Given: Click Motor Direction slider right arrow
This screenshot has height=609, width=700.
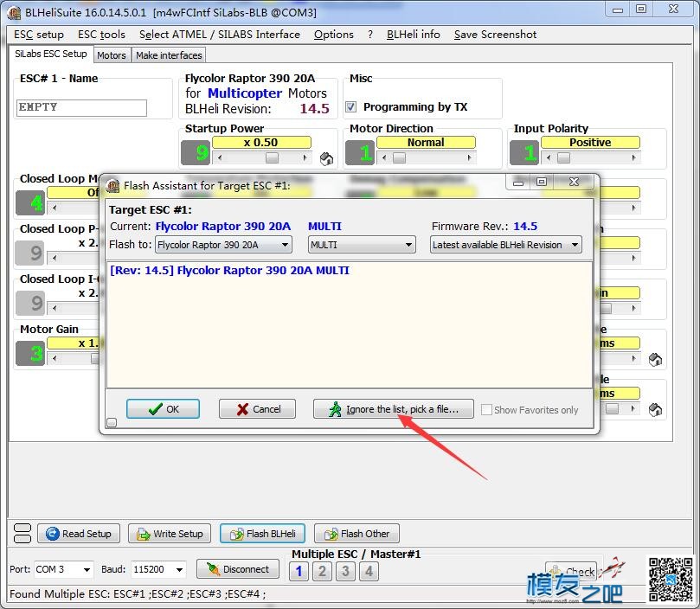Looking at the screenshot, I should pyautogui.click(x=469, y=157).
